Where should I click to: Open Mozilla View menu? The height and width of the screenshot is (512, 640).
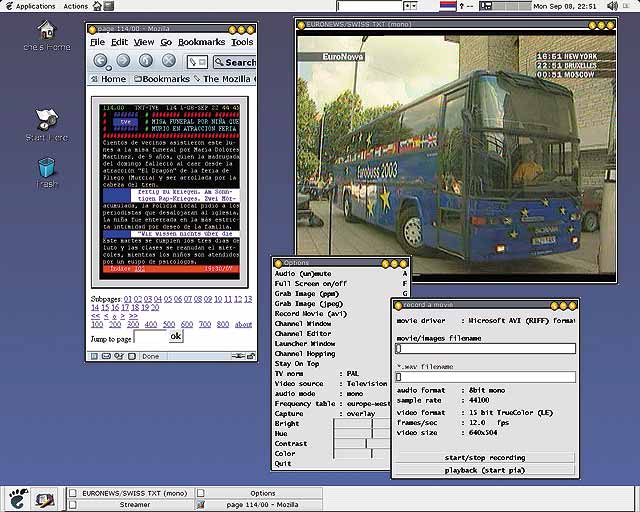coord(144,42)
